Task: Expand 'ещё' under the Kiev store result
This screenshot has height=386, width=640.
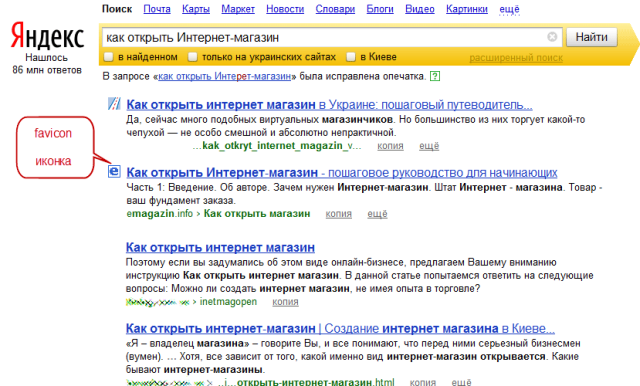Action: point(461,382)
